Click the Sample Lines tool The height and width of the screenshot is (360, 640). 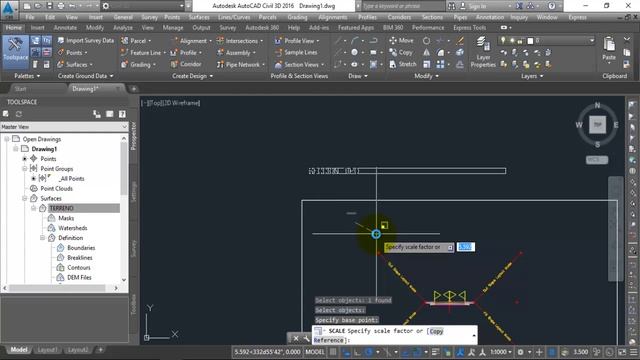tap(296, 52)
